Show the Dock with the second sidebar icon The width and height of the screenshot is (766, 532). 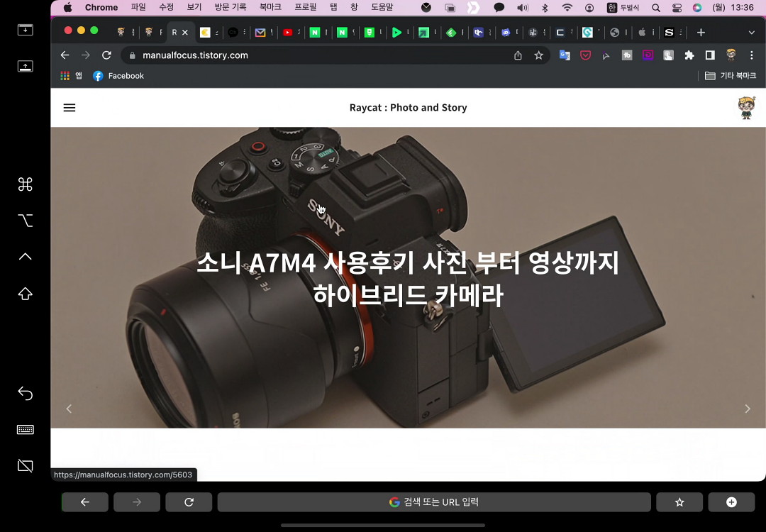coord(25,66)
